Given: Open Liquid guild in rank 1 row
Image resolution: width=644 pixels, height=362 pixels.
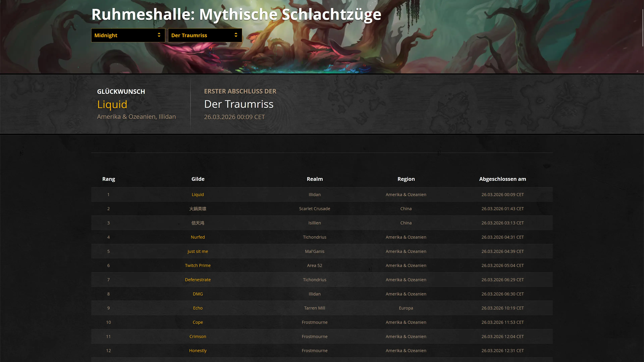Looking at the screenshot, I should pyautogui.click(x=198, y=195).
